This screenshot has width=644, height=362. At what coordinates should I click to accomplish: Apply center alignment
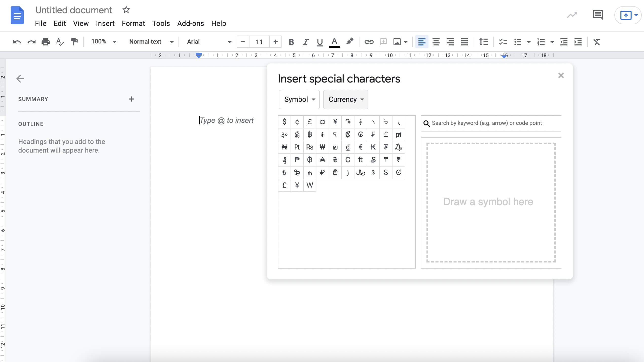click(x=436, y=42)
